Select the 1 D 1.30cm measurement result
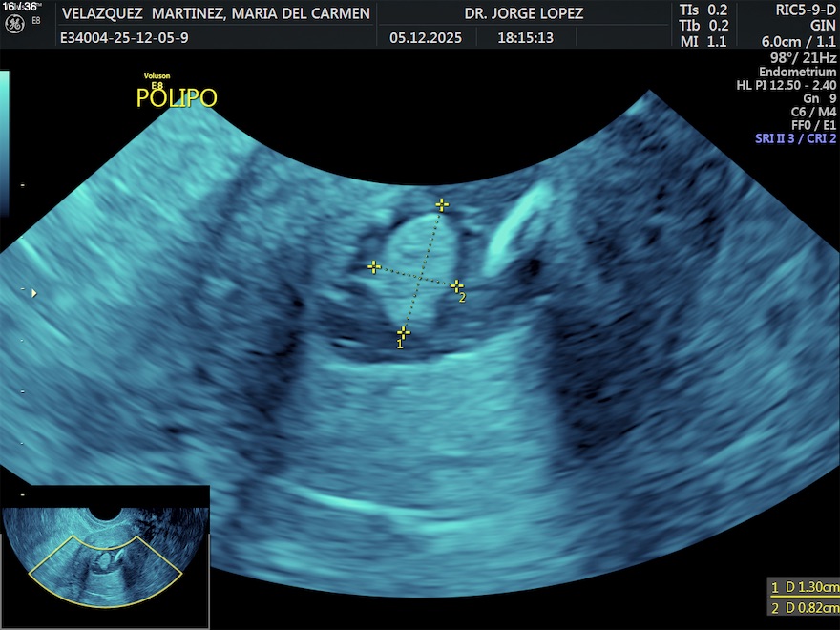The image size is (840, 630). coord(805,587)
